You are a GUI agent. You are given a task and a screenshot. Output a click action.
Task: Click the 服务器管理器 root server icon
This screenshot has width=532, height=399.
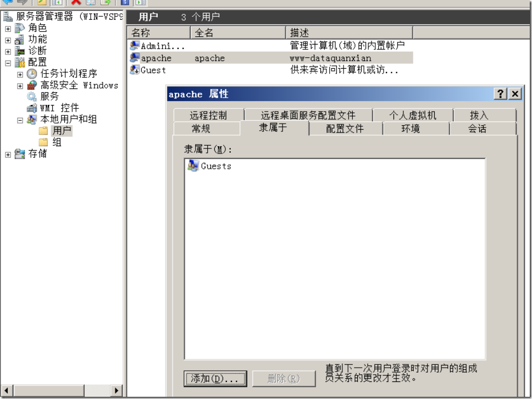click(x=8, y=16)
